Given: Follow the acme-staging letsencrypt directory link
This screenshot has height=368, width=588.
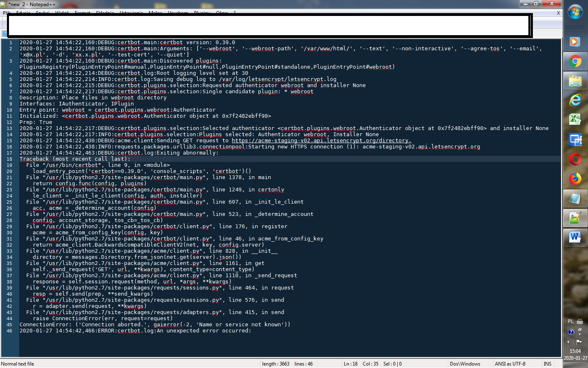Looking at the screenshot, I should coord(321,141).
